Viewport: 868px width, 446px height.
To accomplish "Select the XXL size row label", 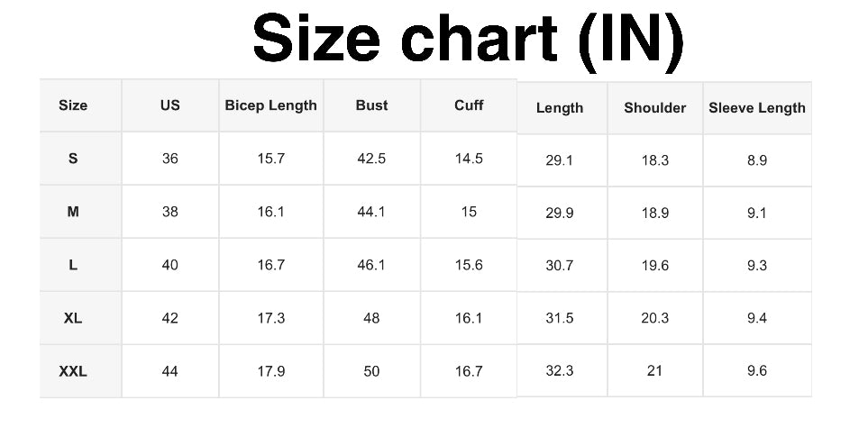I will click(x=73, y=371).
